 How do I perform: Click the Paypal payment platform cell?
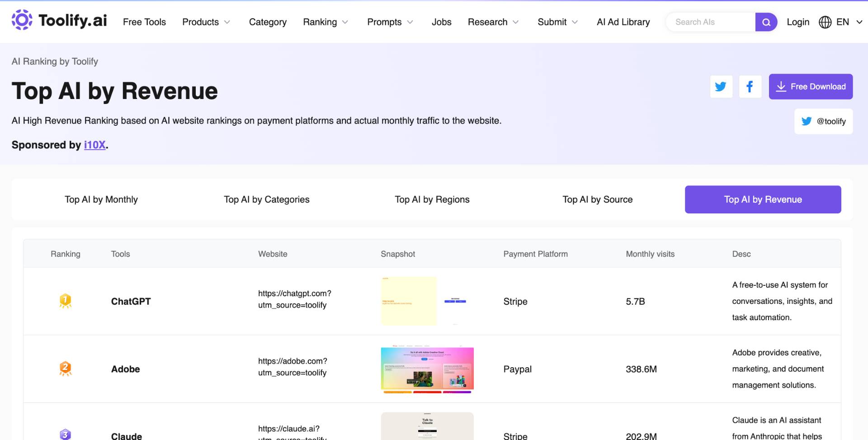pos(518,369)
